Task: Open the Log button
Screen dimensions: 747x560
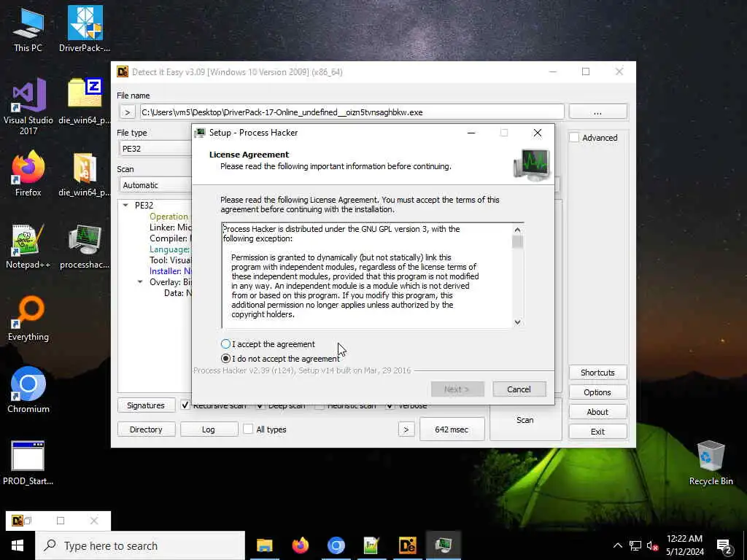Action: tap(209, 429)
